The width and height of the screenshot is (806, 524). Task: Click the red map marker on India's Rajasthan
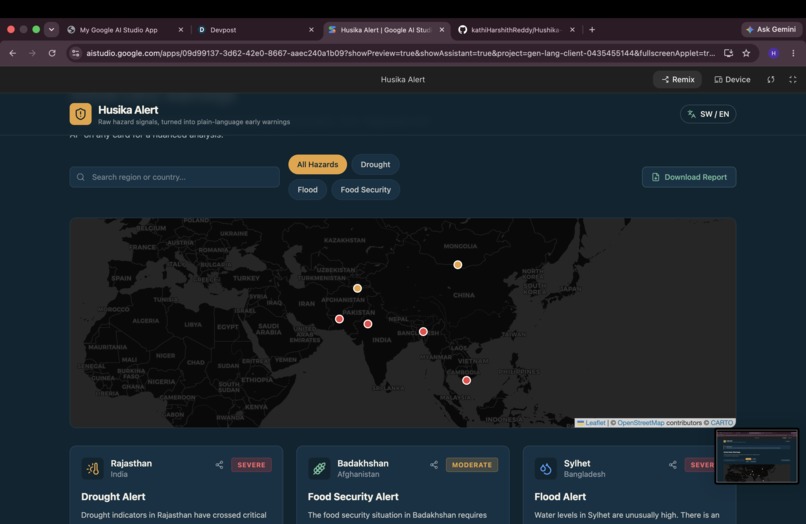tap(368, 324)
